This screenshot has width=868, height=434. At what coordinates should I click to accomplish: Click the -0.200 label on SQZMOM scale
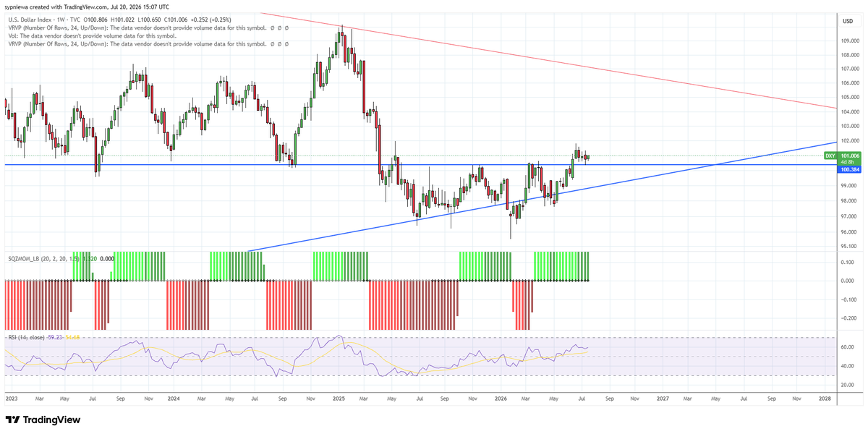pos(848,318)
